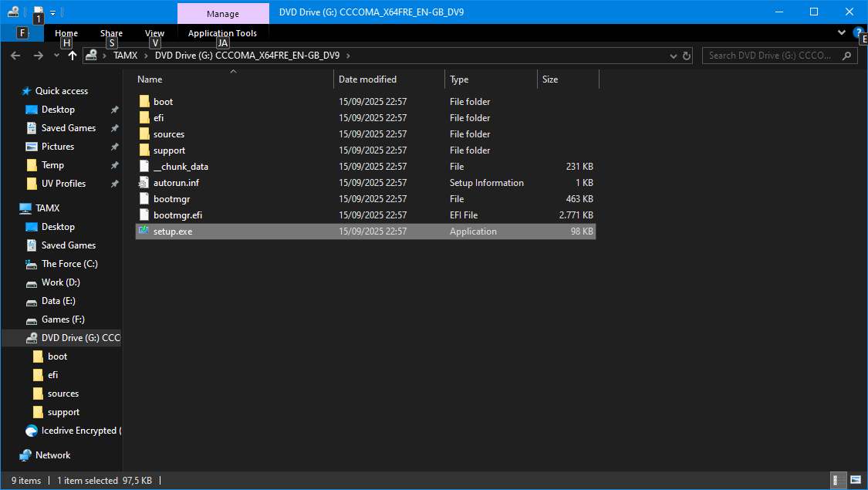Select the efi folder icon in list

[144, 117]
